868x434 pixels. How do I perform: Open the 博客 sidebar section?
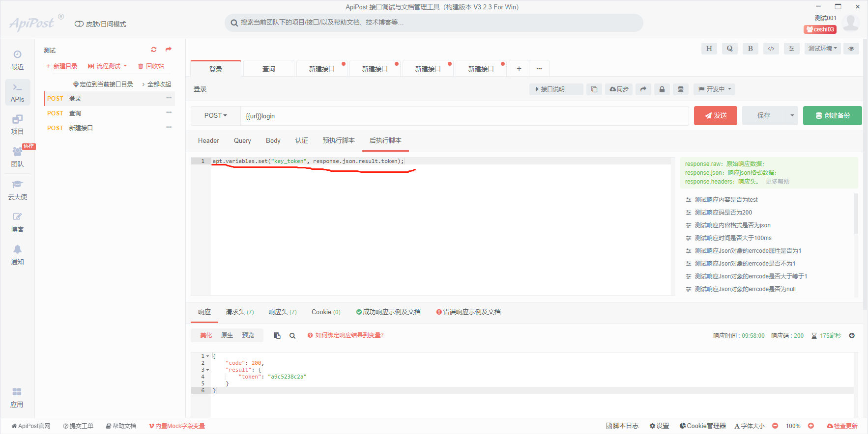(x=17, y=222)
